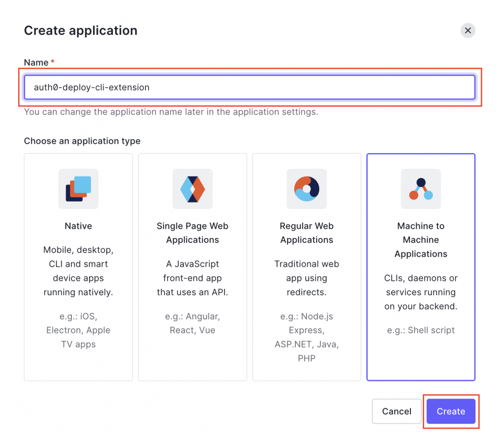
Task: Choose Regular Web Applications type
Action: [x=306, y=266]
